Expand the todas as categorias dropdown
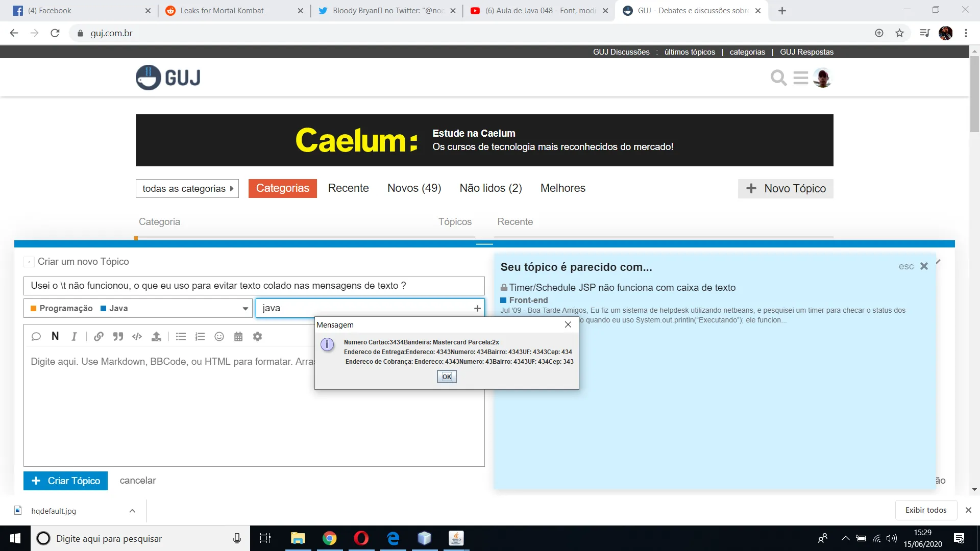980x551 pixels. [x=187, y=188]
